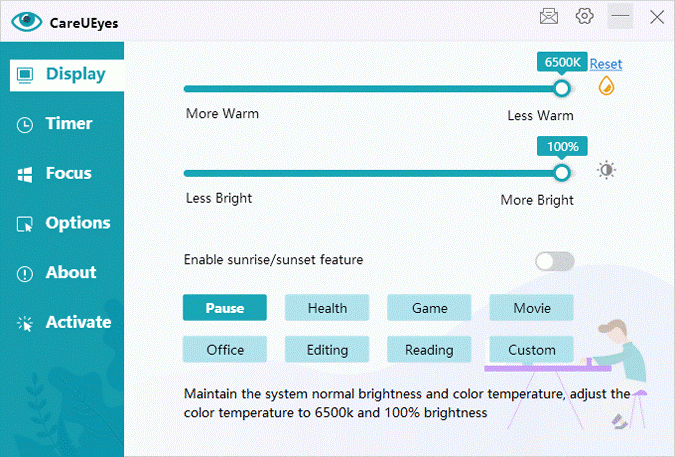This screenshot has height=457, width=675.
Task: Click the CareUEyes eye logo
Action: (27, 20)
